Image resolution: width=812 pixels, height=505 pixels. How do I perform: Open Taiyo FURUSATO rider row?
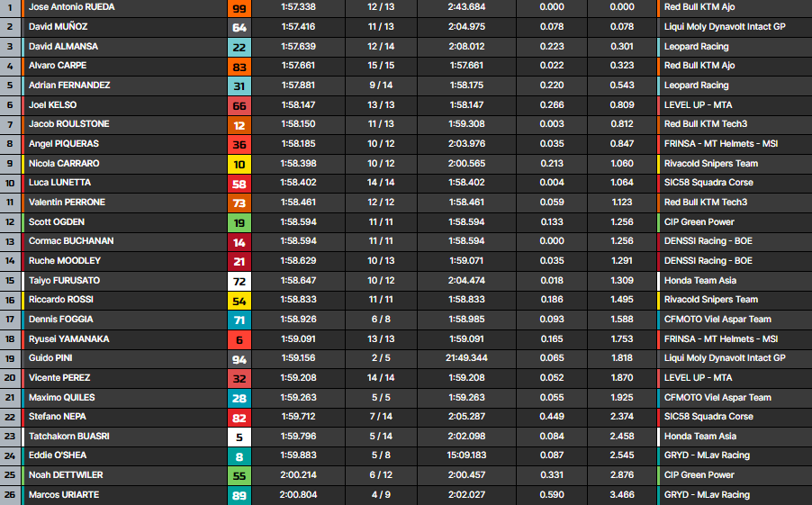[x=64, y=281]
